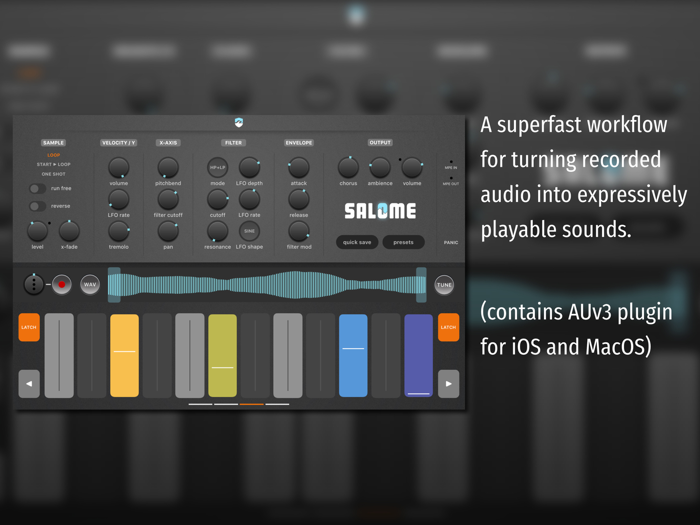
Task: Click the pitchbend knob
Action: 168,167
